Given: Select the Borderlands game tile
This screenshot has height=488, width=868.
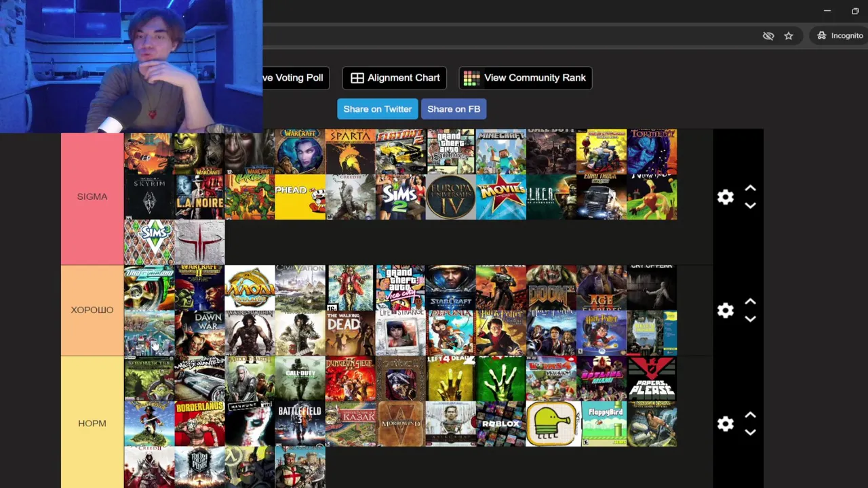Looking at the screenshot, I should pyautogui.click(x=199, y=424).
